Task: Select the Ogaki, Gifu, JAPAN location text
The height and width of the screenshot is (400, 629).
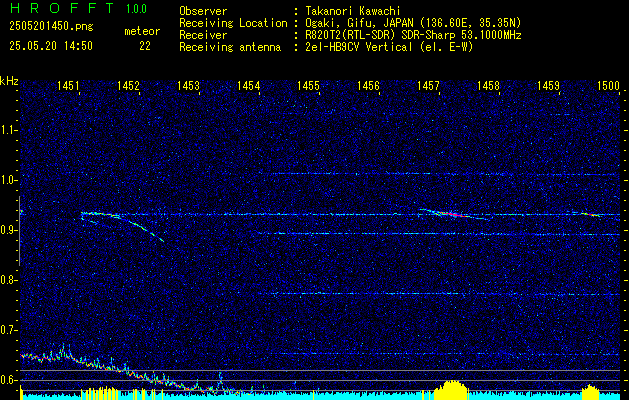Action: [413, 23]
